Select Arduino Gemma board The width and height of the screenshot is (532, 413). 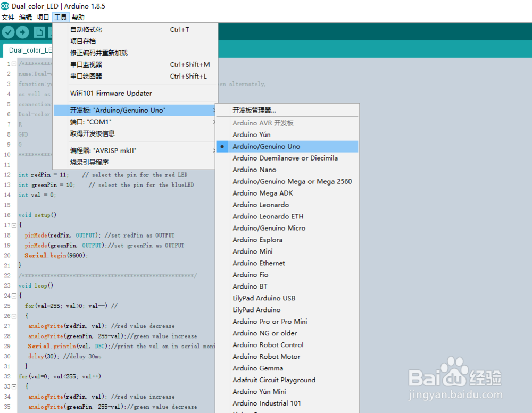(287, 368)
